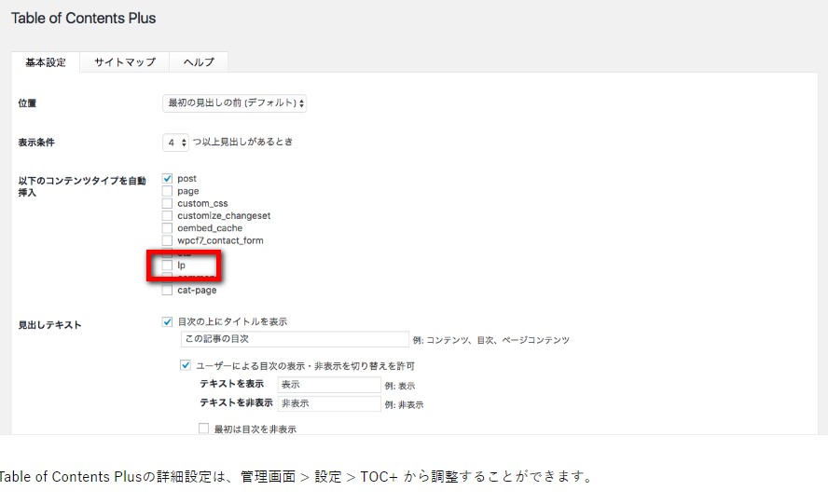Image resolution: width=828 pixels, height=504 pixels.
Task: Check the custom_css checkbox
Action: tap(168, 203)
